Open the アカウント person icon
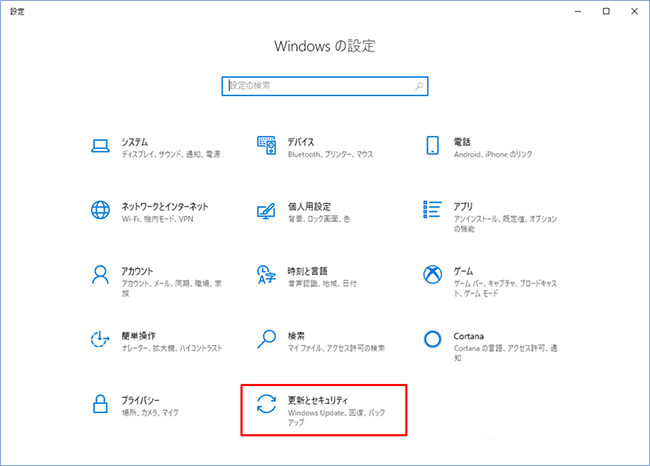Viewport: 650px width, 466px height. 100,274
